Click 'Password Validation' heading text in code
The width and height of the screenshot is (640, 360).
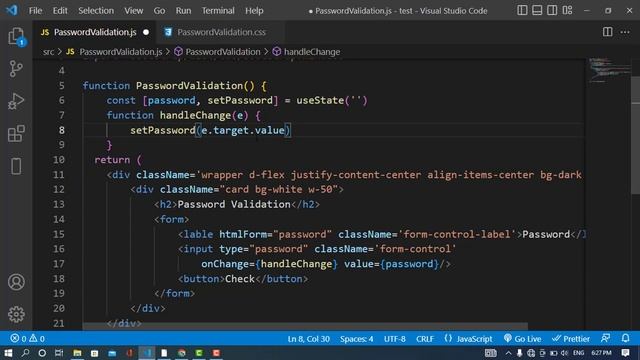[234, 204]
